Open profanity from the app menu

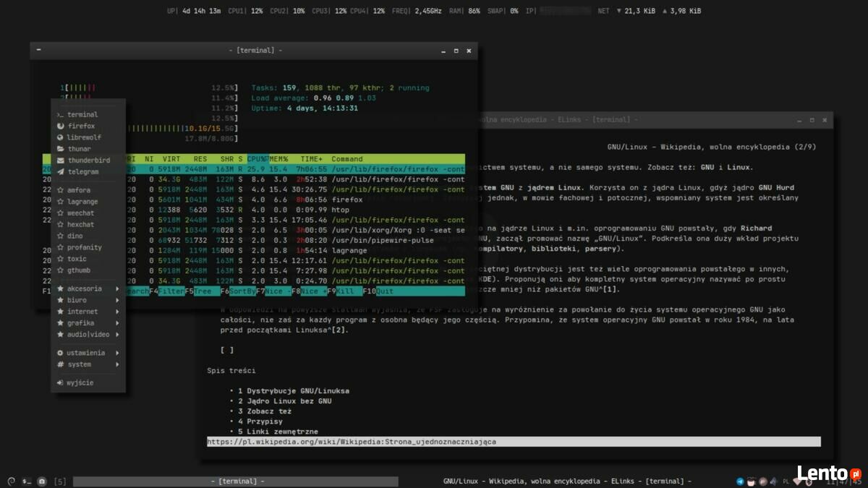point(88,247)
